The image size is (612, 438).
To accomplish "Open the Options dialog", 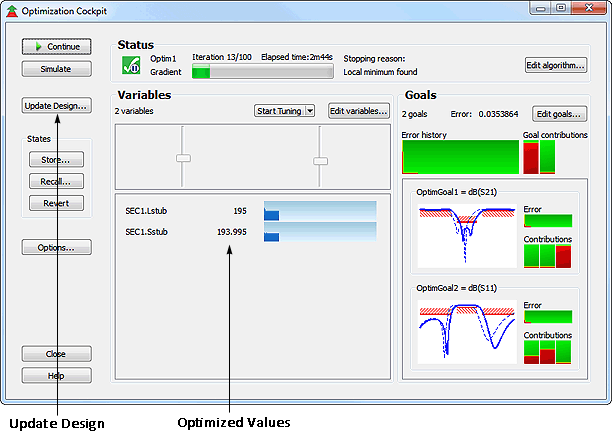I will [56, 247].
